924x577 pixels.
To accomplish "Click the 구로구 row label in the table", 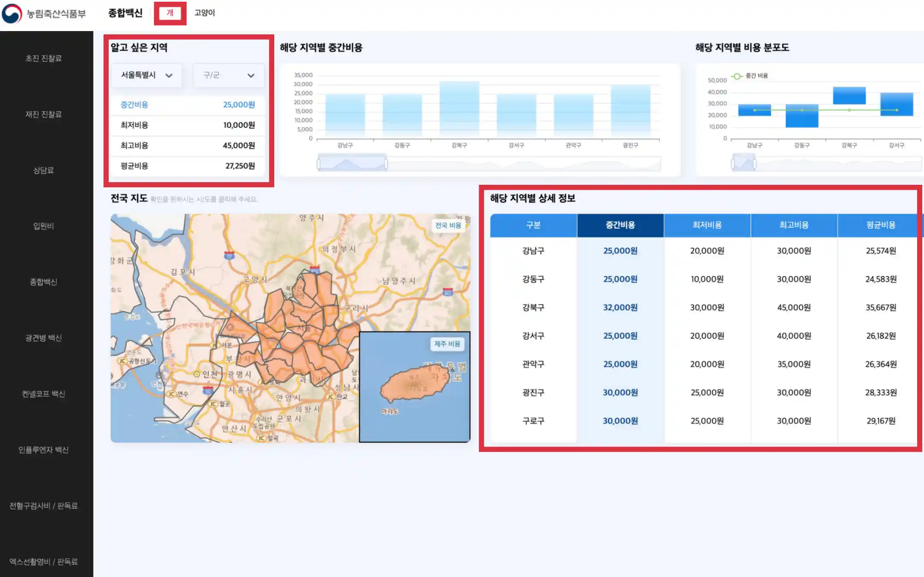I will (x=533, y=421).
